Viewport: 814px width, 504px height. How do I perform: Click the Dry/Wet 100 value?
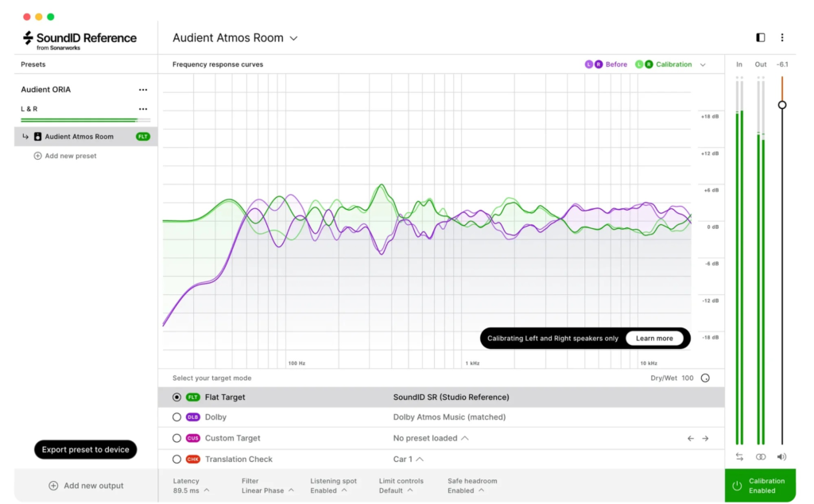[687, 378]
